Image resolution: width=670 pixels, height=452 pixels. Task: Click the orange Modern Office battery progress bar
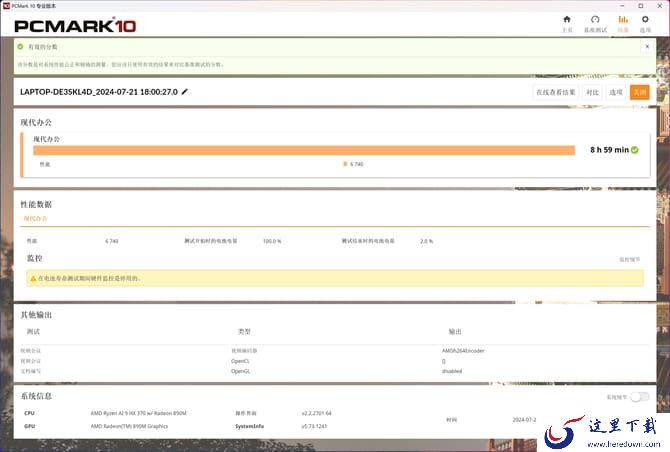pos(304,150)
